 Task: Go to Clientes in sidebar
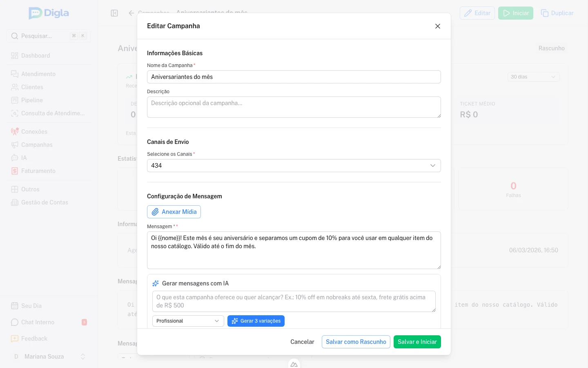(x=49, y=87)
